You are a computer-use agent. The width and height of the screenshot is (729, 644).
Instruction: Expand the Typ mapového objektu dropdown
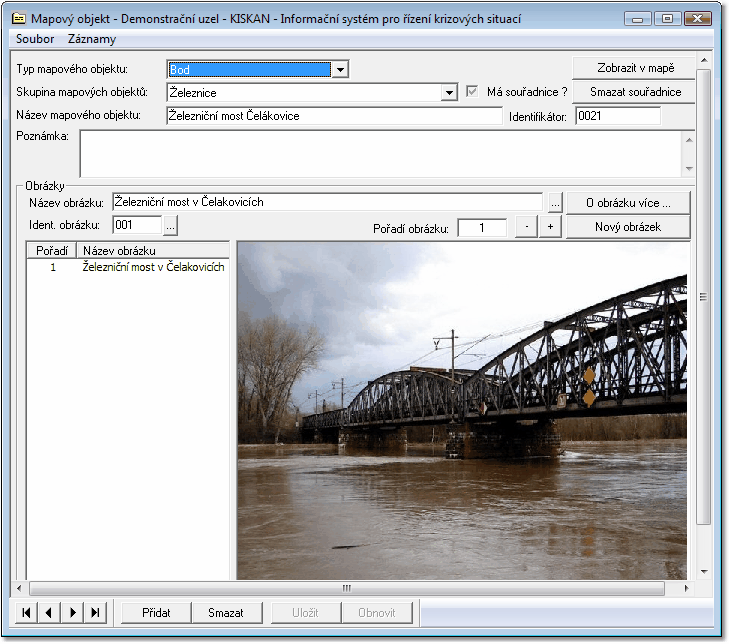pyautogui.click(x=340, y=70)
